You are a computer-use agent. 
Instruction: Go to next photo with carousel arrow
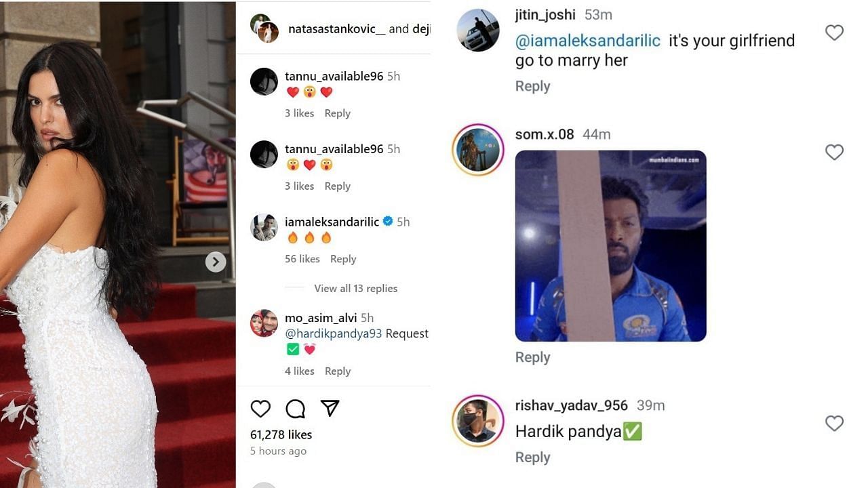coord(216,262)
